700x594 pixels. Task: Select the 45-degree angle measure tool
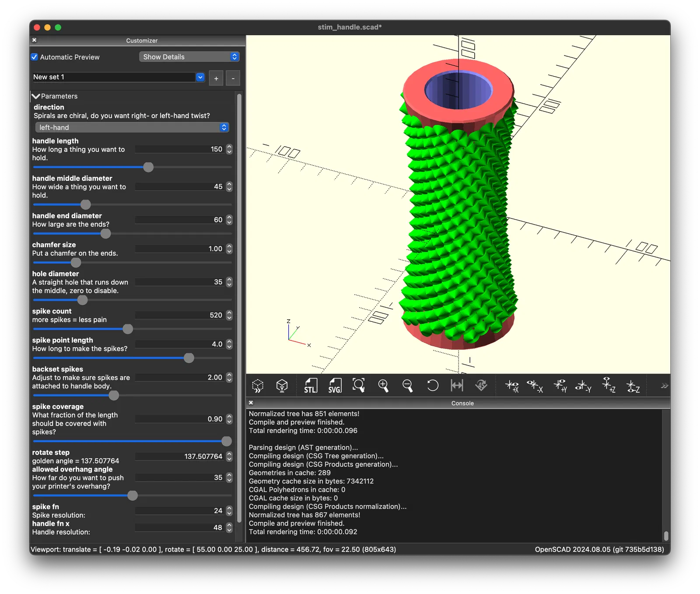point(481,386)
